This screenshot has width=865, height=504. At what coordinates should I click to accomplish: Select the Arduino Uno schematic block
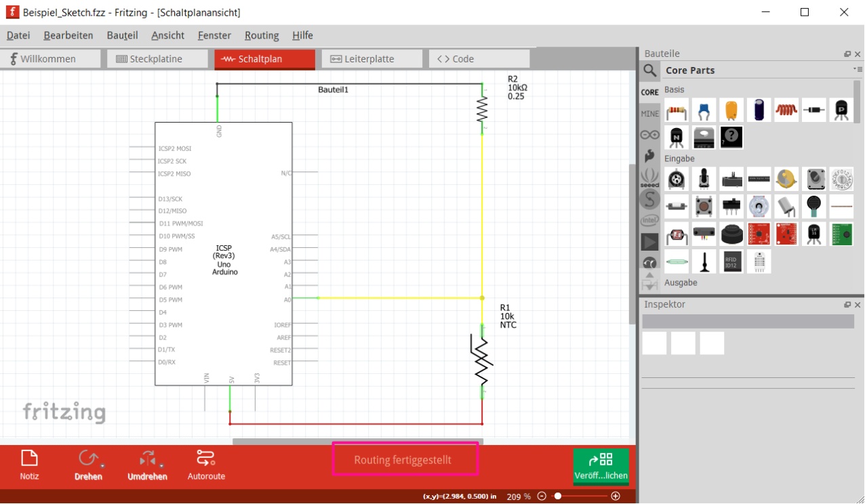[x=224, y=254]
